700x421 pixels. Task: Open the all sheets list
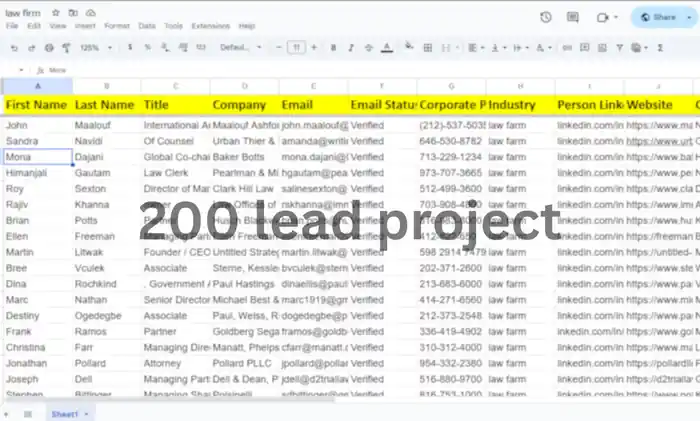click(28, 414)
